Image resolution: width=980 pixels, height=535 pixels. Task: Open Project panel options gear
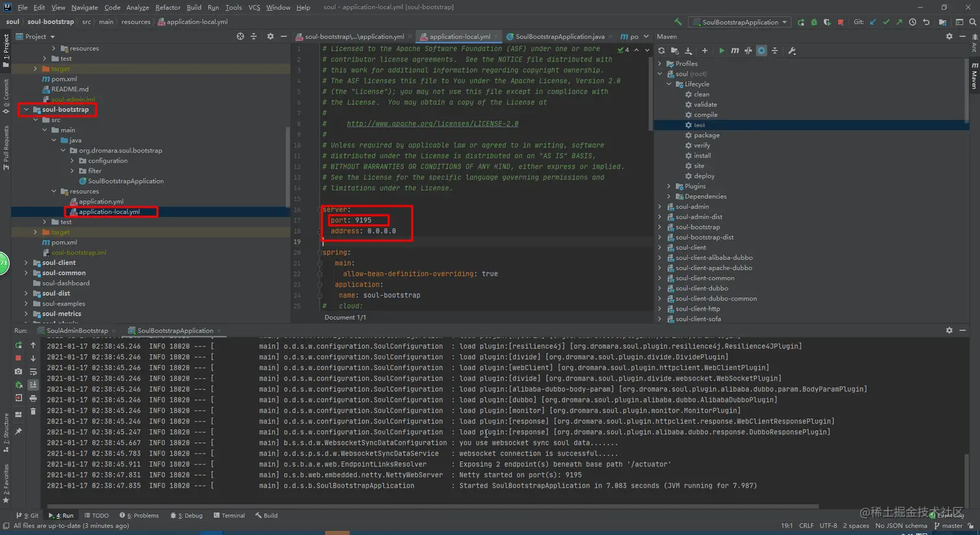click(270, 36)
